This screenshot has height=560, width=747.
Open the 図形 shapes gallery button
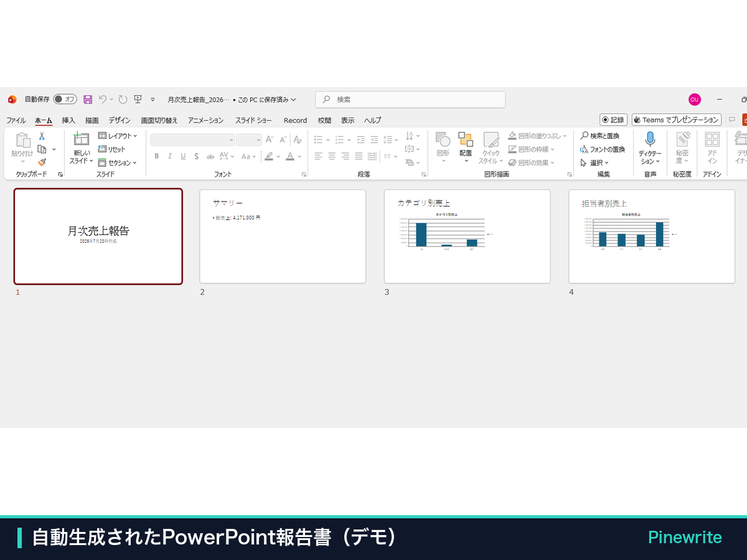[x=443, y=147]
